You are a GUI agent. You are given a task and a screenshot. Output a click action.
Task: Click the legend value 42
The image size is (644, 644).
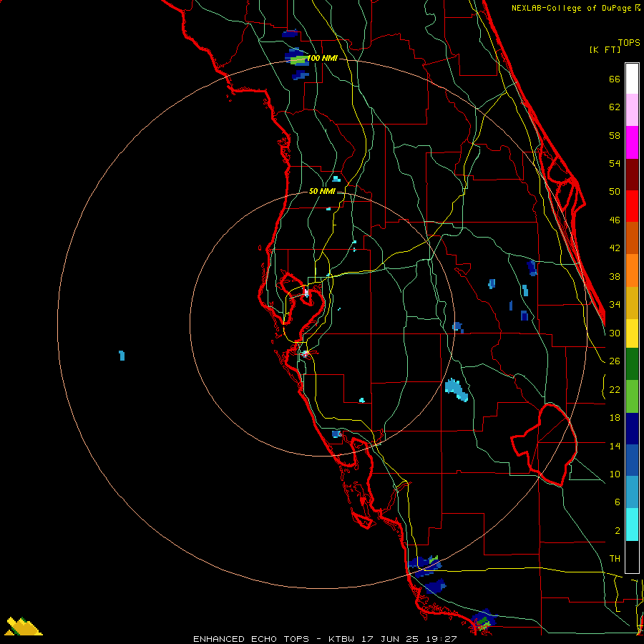[x=615, y=248]
